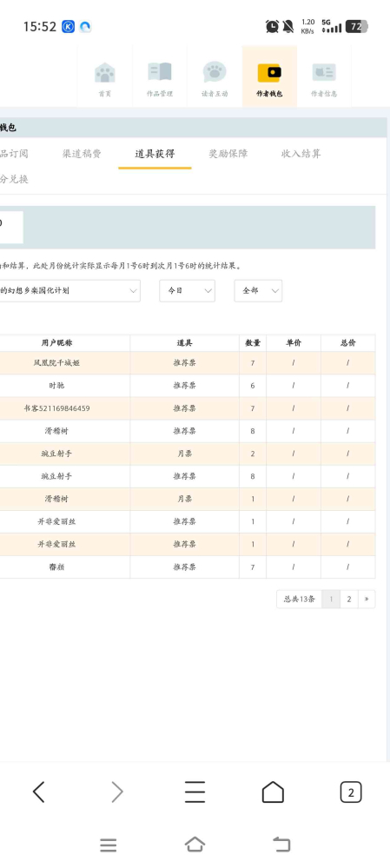Open the browser hamburger menu
The image size is (390, 868).
195,792
